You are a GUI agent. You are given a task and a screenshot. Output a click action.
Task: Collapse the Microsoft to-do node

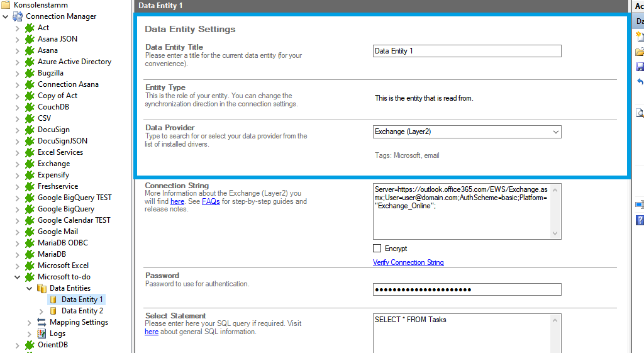[18, 277]
